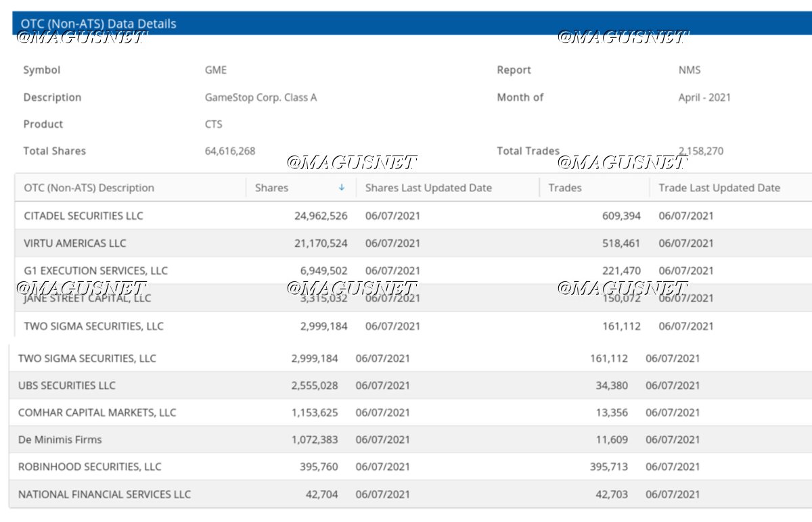
Task: Select UBS SECURITIES LLC row name
Action: (67, 385)
